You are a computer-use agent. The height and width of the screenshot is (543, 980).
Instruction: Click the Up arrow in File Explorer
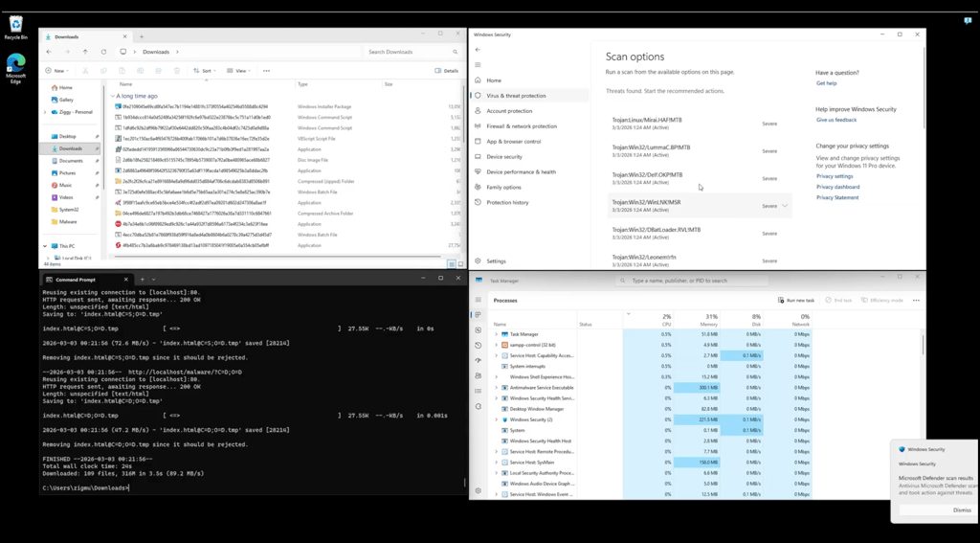pyautogui.click(x=85, y=52)
